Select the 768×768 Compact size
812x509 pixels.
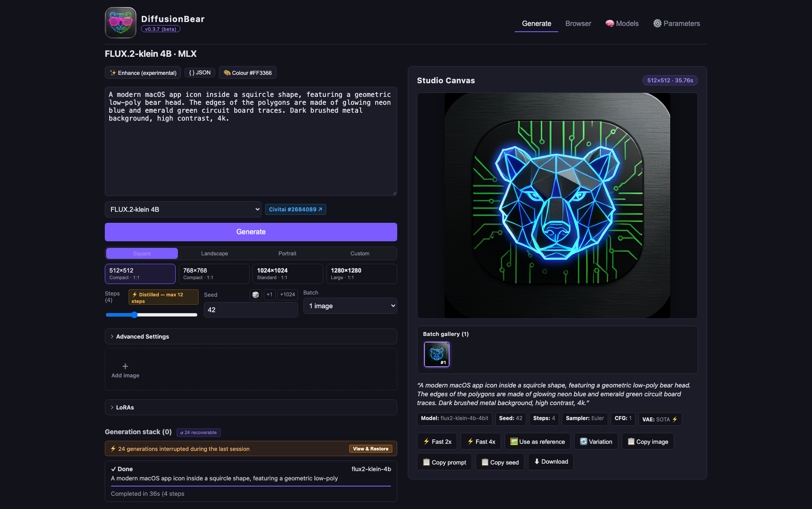pos(214,274)
